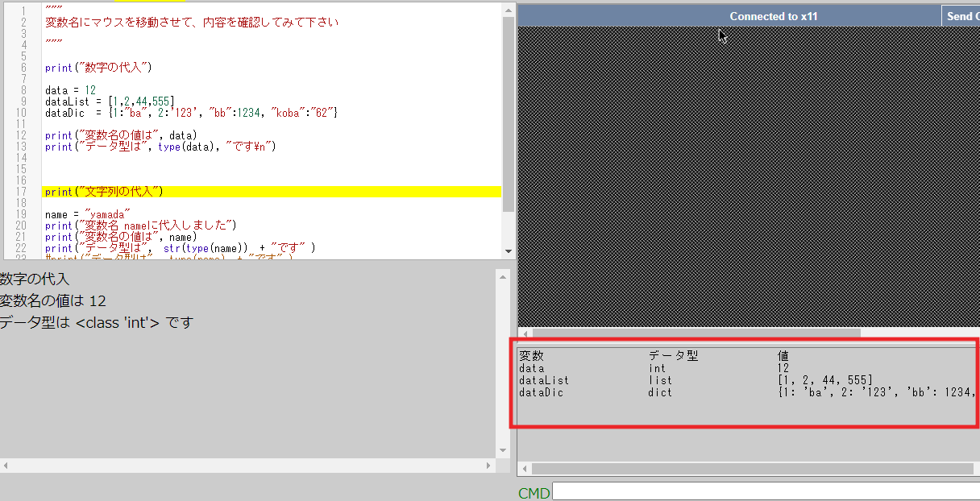Click the variables panel's horizontal scrollbar thumb

[752, 468]
